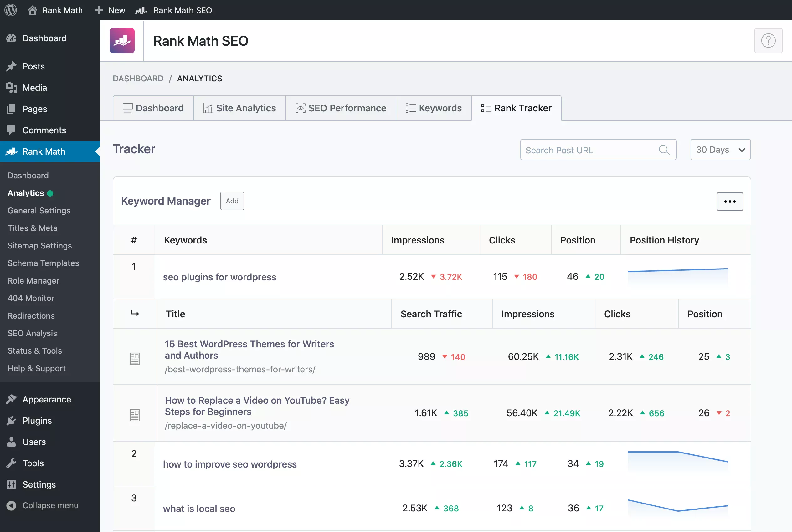Open Plugins from sidebar
The height and width of the screenshot is (532, 792).
click(37, 421)
